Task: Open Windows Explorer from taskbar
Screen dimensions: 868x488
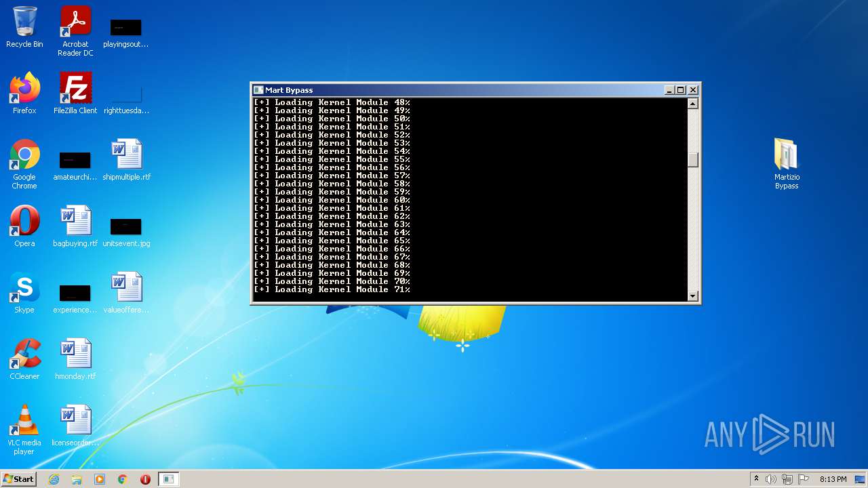Action: click(x=77, y=479)
